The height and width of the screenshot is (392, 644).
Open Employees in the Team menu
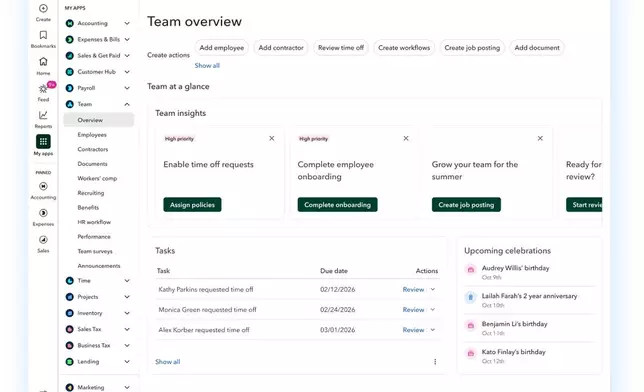[92, 135]
